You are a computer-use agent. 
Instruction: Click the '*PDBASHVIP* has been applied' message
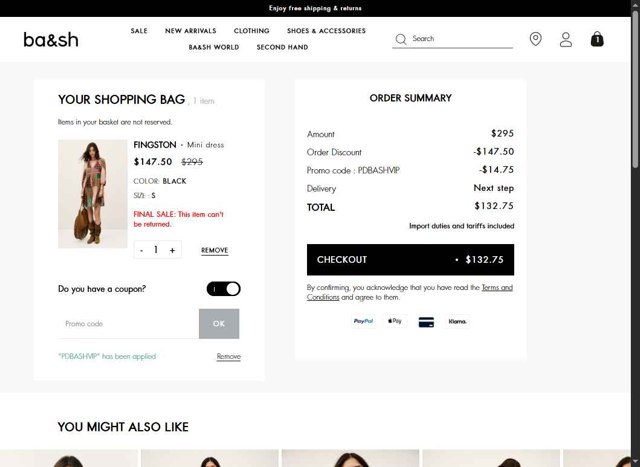click(x=107, y=356)
